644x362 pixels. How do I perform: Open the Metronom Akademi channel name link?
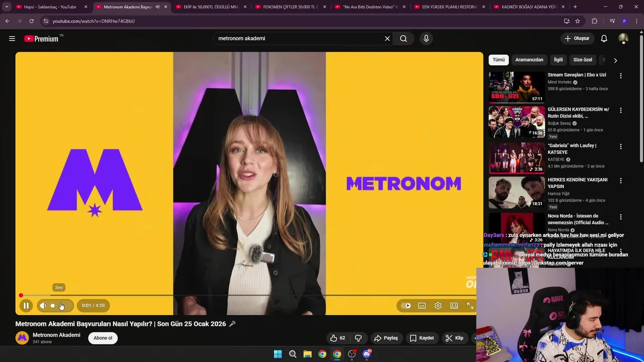coord(56,335)
